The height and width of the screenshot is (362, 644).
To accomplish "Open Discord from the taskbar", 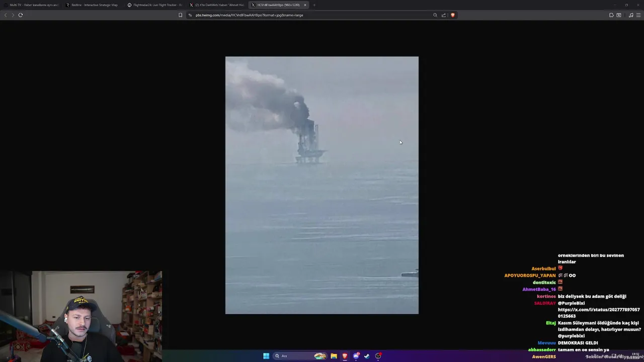I will [x=356, y=356].
